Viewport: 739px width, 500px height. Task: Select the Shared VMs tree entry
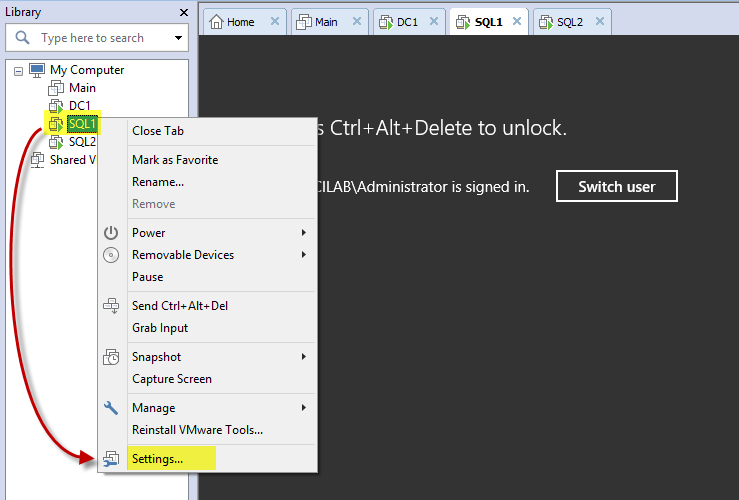tap(73, 160)
